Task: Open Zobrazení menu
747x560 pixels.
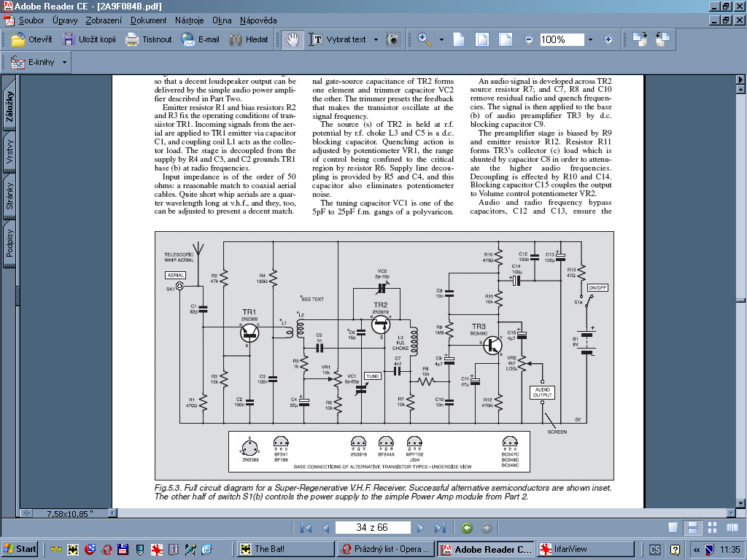Action: click(x=104, y=20)
